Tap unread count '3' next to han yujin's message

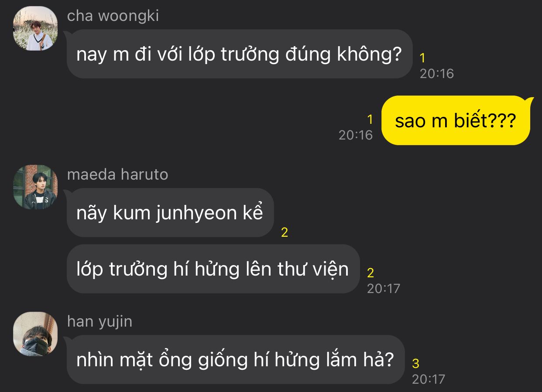click(x=416, y=363)
